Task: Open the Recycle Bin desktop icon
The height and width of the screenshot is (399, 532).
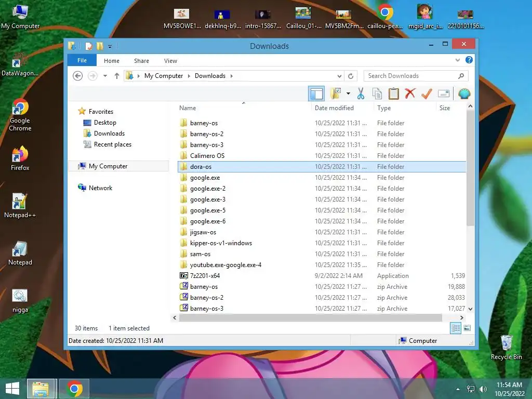Action: pos(506,347)
